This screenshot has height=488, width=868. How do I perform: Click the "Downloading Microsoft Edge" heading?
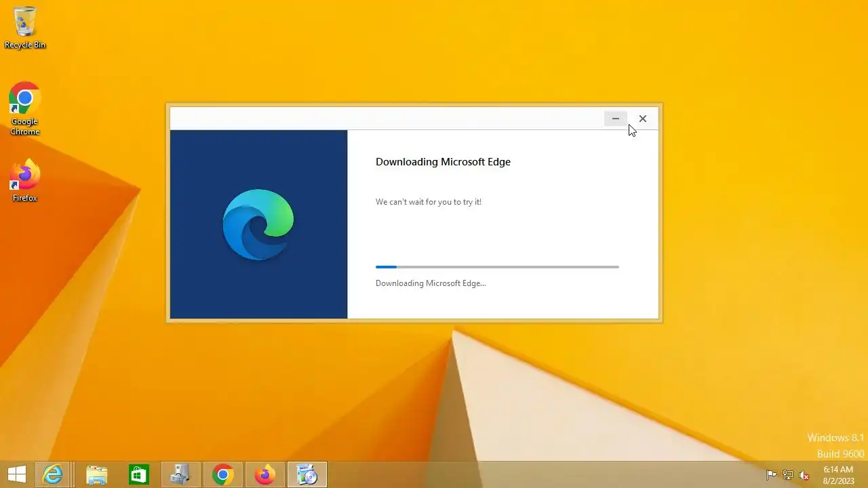(x=443, y=161)
